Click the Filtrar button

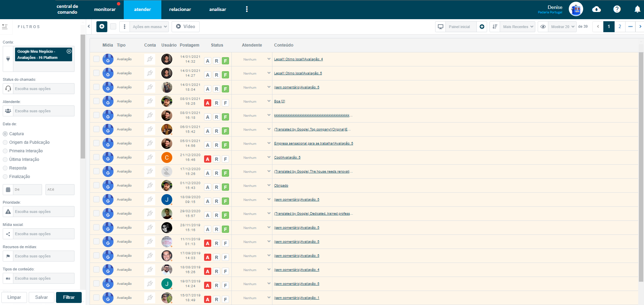[69, 297]
